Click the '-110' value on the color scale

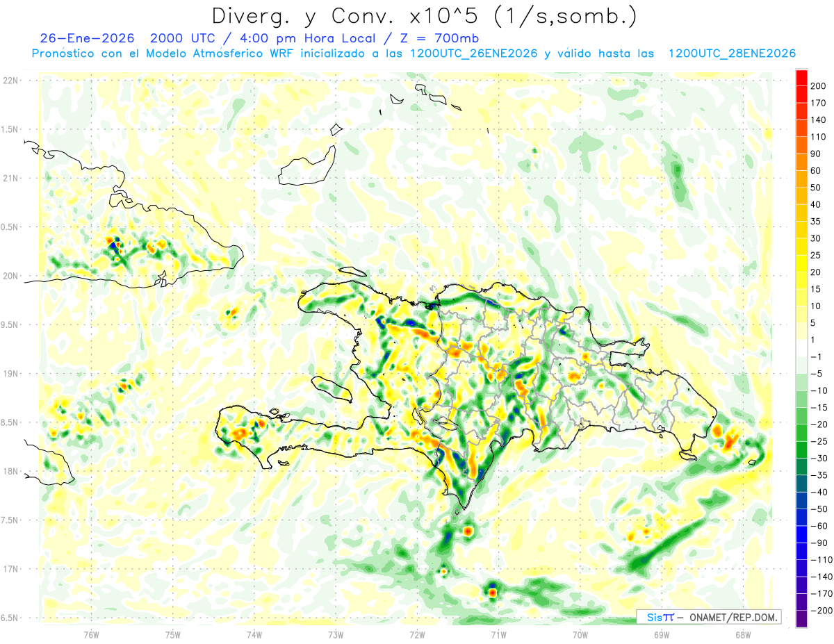[820, 560]
